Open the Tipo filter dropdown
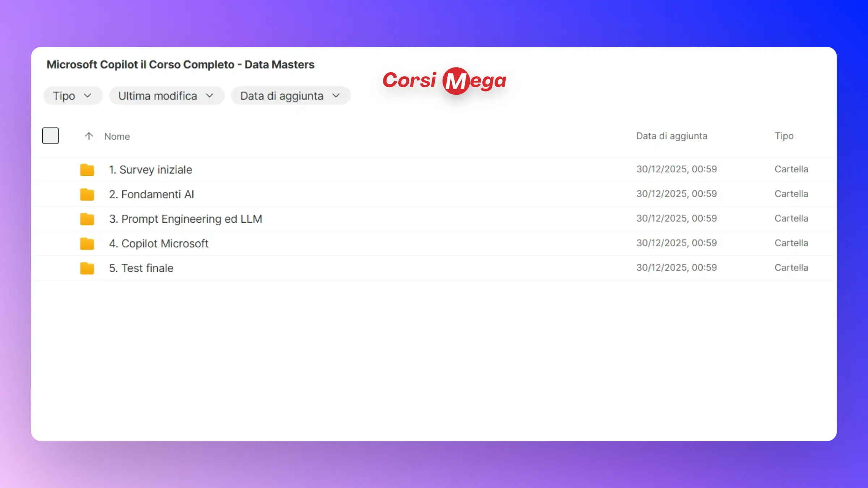This screenshot has height=488, width=868. pyautogui.click(x=73, y=96)
